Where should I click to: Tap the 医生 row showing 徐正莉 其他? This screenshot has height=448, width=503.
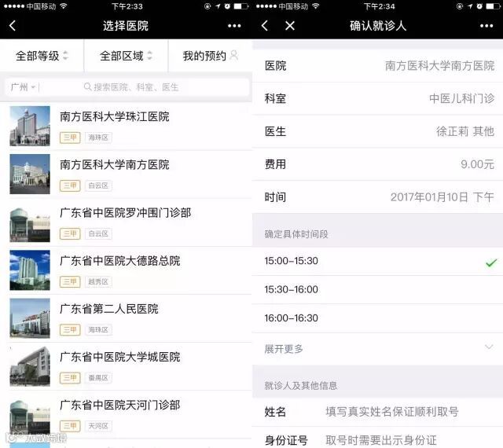(x=377, y=131)
